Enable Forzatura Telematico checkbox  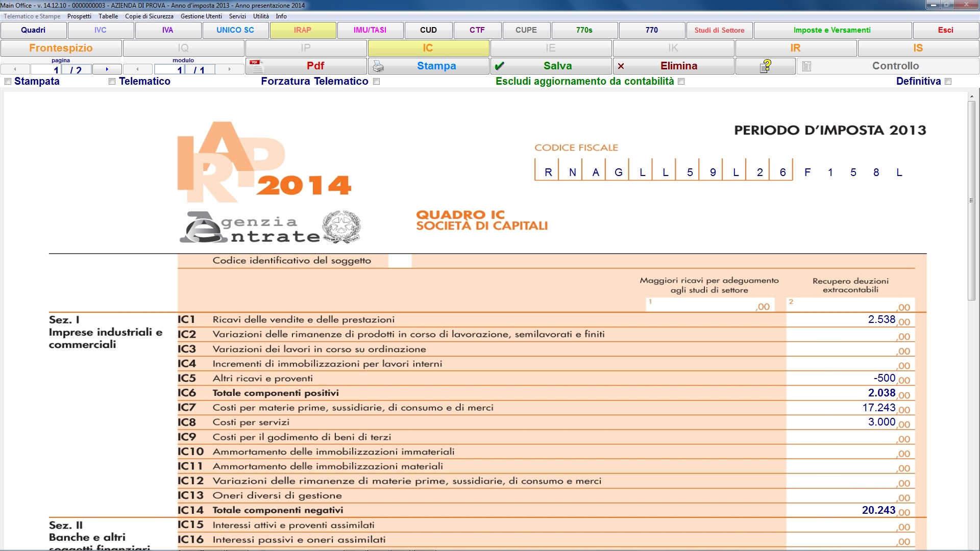coord(377,82)
